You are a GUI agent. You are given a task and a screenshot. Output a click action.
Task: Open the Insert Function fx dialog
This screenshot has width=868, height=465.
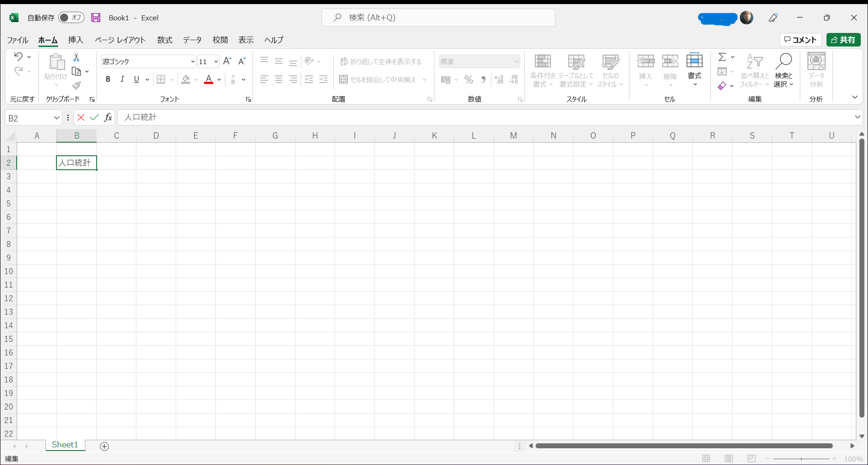108,118
